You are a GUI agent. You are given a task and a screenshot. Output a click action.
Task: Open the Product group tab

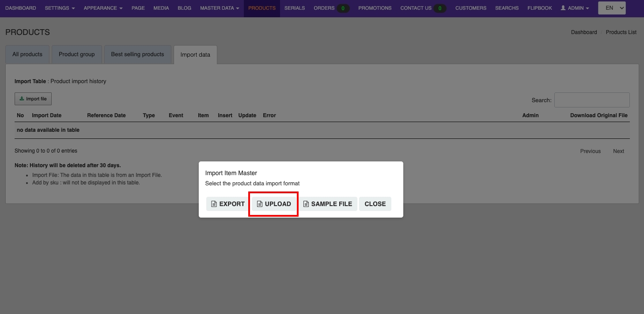pos(77,54)
